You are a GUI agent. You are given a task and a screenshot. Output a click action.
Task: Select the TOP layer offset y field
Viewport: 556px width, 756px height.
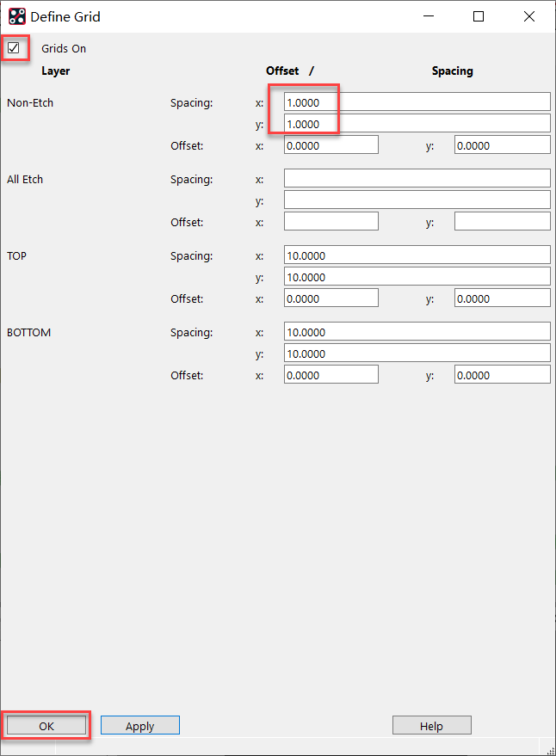(502, 298)
